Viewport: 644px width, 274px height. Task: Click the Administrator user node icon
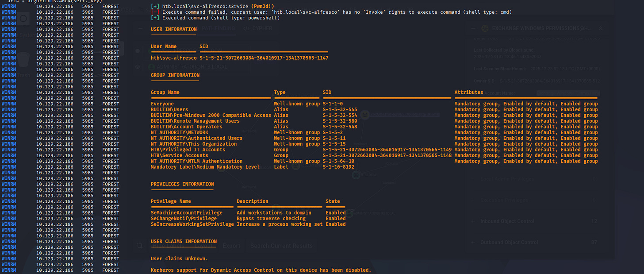[350, 213]
